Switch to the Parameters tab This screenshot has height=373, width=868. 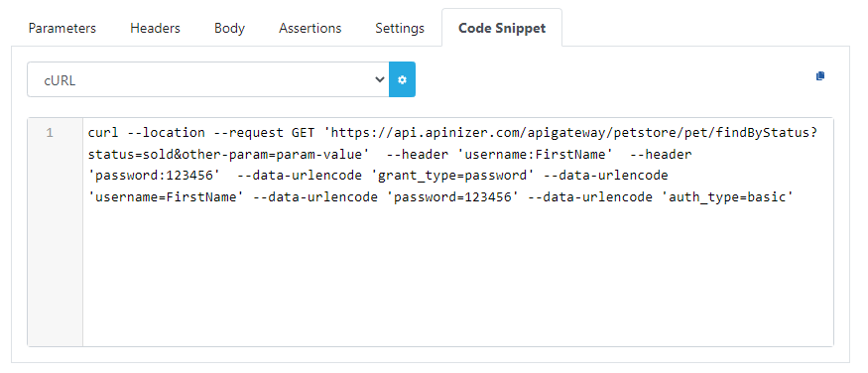[62, 28]
